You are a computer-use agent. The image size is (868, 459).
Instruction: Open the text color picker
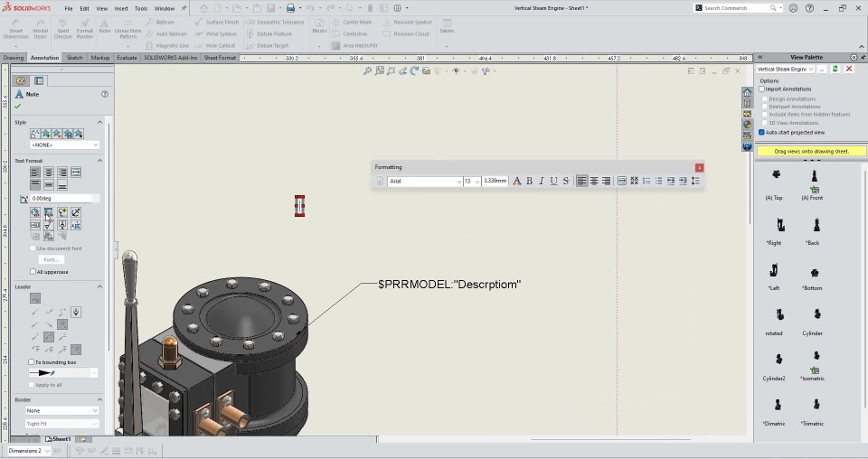(x=516, y=181)
